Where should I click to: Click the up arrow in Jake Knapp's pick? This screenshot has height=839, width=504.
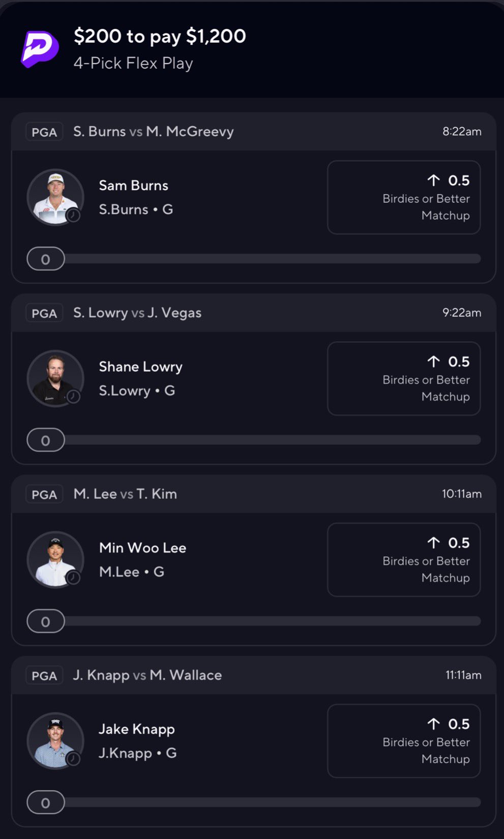click(433, 724)
